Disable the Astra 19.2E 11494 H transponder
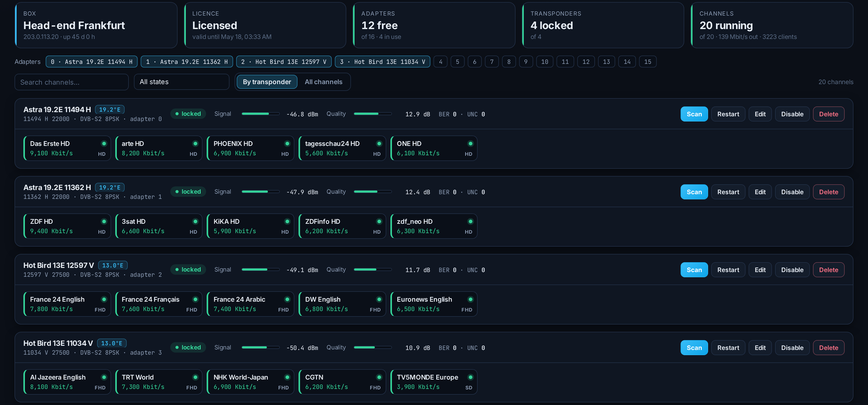 click(793, 114)
